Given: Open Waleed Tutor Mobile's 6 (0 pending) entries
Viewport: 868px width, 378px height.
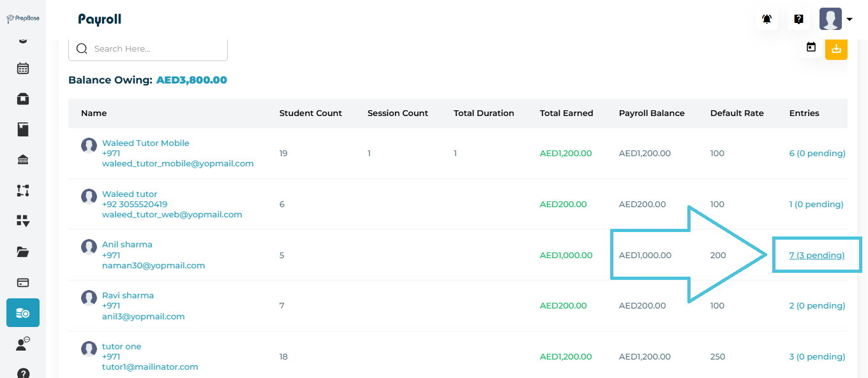Looking at the screenshot, I should pos(817,153).
